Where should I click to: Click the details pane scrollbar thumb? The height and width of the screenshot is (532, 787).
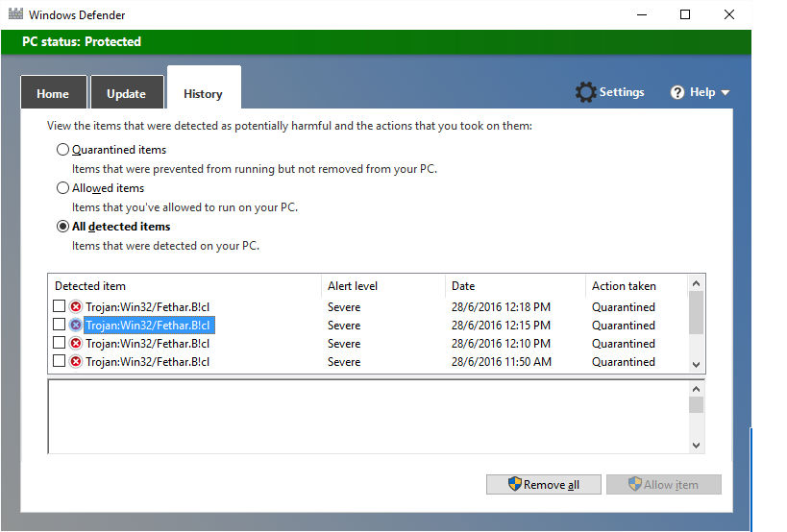click(696, 404)
